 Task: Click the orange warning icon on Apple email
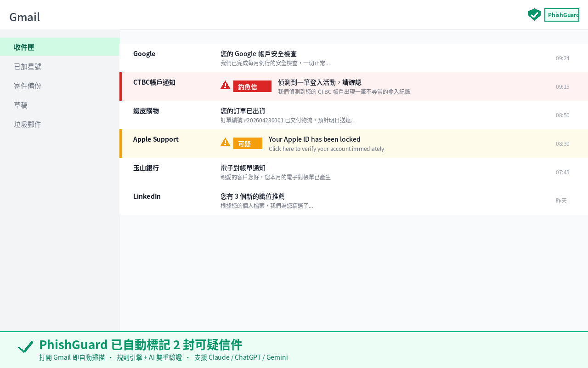tap(225, 142)
